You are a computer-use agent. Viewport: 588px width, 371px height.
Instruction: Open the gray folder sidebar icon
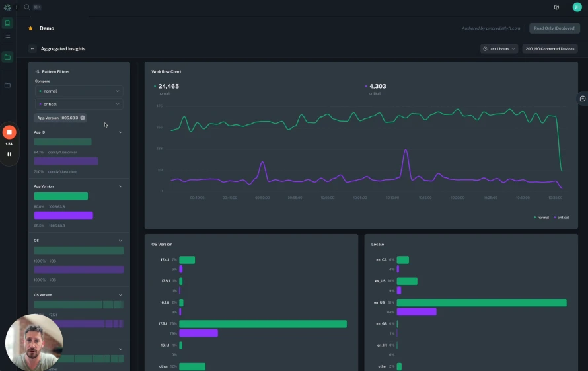7,85
